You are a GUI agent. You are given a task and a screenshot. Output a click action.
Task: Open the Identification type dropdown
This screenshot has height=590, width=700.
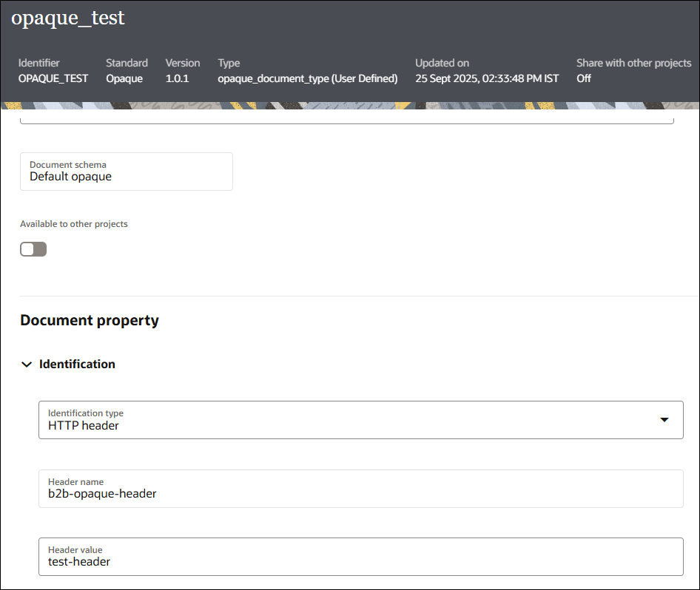pos(361,419)
